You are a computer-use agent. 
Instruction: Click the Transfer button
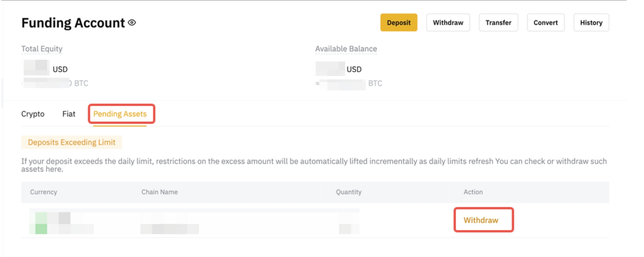click(x=498, y=23)
